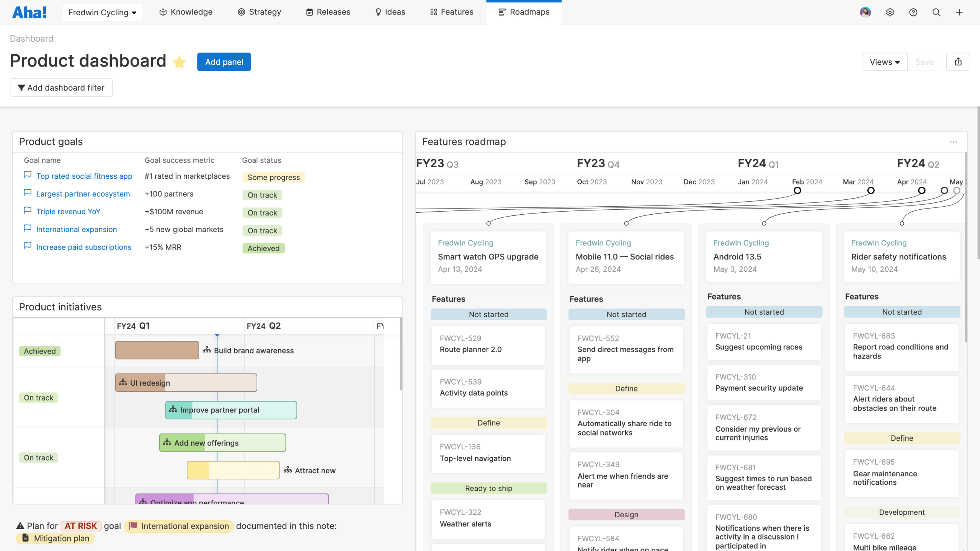The image size is (980, 551).
Task: Click the Add panel button
Action: tap(224, 62)
